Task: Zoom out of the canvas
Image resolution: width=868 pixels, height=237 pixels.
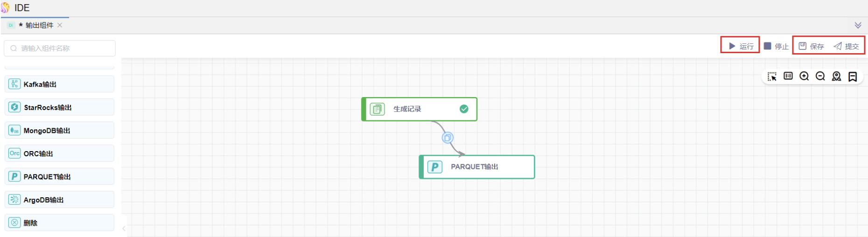Action: pyautogui.click(x=820, y=76)
